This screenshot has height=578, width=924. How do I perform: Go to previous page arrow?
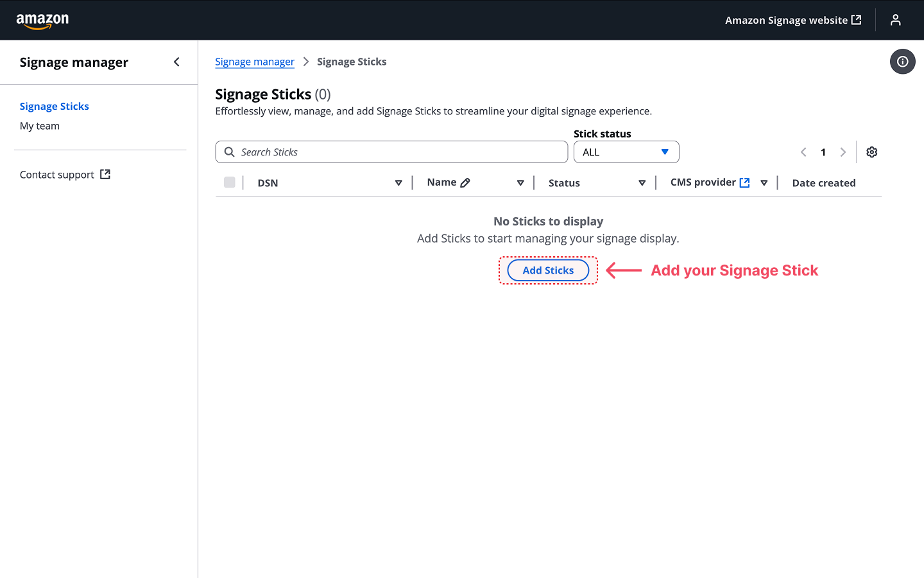pos(803,152)
